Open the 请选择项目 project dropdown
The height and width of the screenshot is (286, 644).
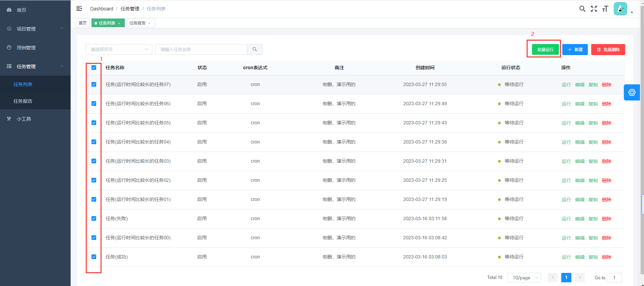point(119,49)
